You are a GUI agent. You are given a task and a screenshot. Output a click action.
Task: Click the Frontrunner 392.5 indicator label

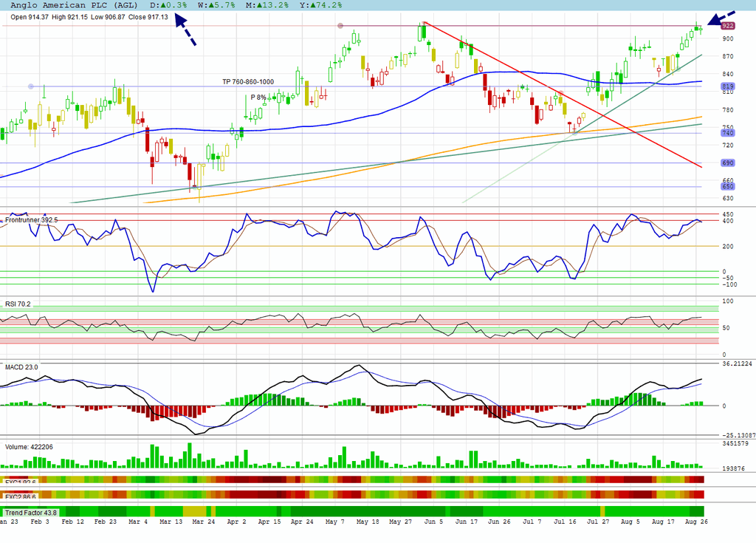pos(31,220)
